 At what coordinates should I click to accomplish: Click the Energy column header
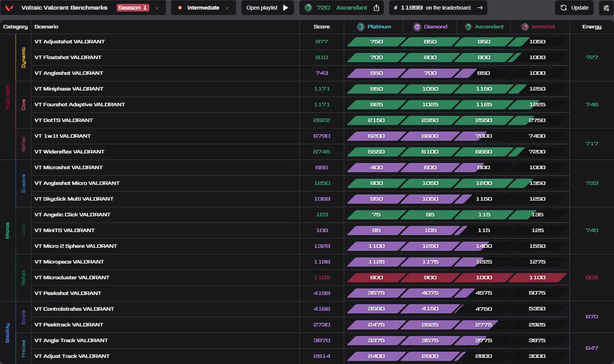point(591,27)
